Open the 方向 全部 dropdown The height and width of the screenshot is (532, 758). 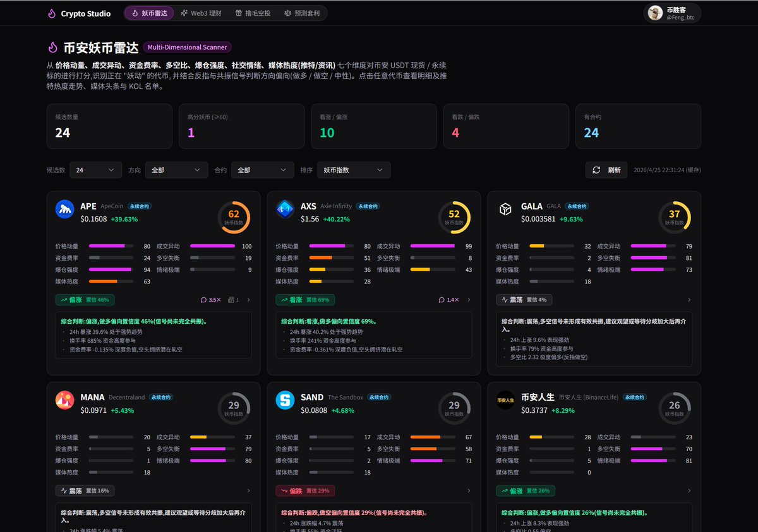coord(176,170)
